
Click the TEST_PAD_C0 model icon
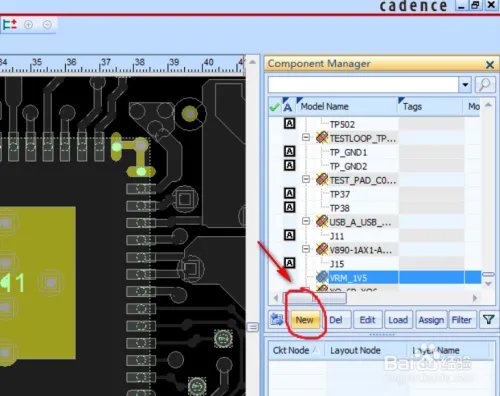click(322, 180)
